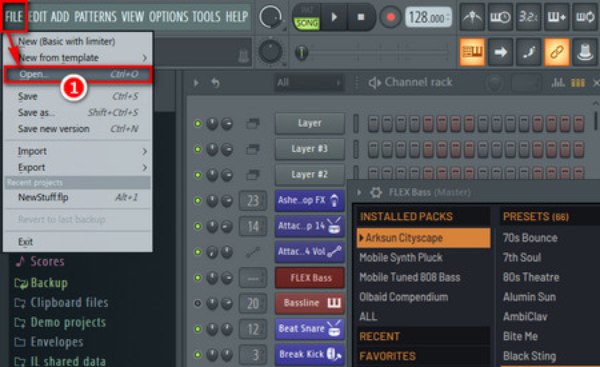This screenshot has width=600, height=367.
Task: Toggle the orange link icon
Action: coord(556,52)
